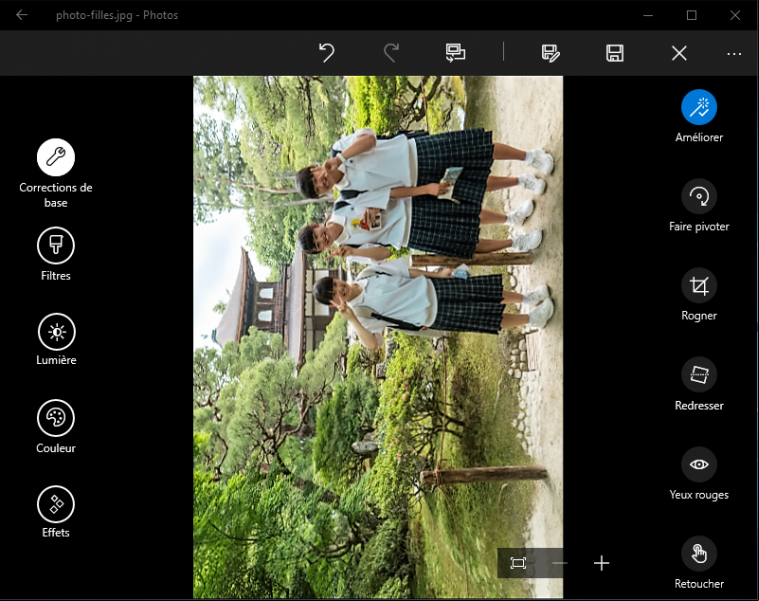Click the Filtres label text
Image resolution: width=759 pixels, height=601 pixels.
56,276
